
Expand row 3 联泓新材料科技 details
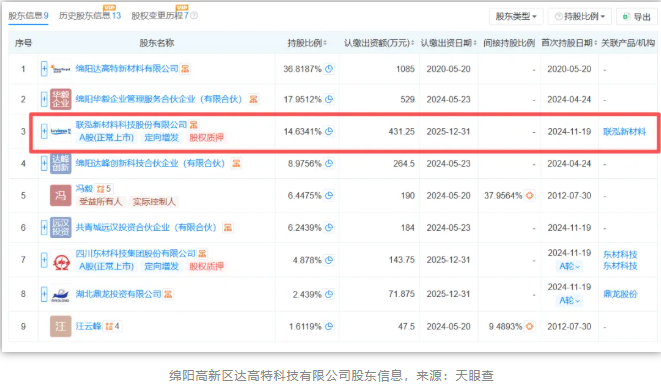coord(44,131)
